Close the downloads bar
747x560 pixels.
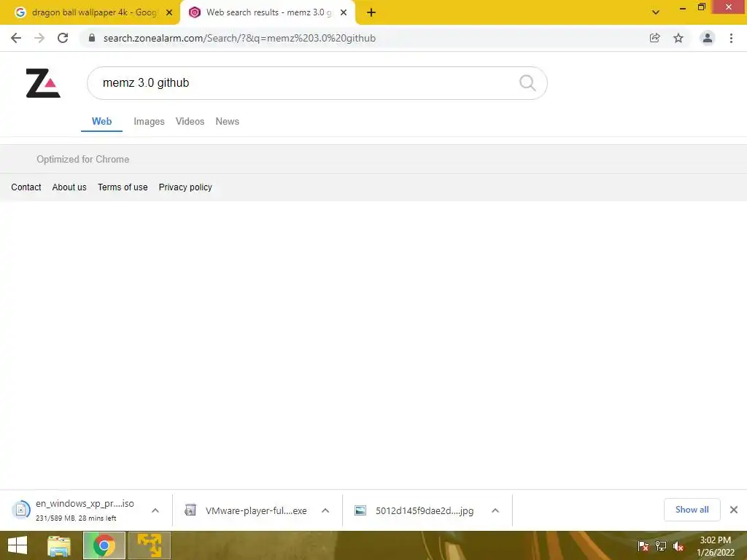coord(734,510)
